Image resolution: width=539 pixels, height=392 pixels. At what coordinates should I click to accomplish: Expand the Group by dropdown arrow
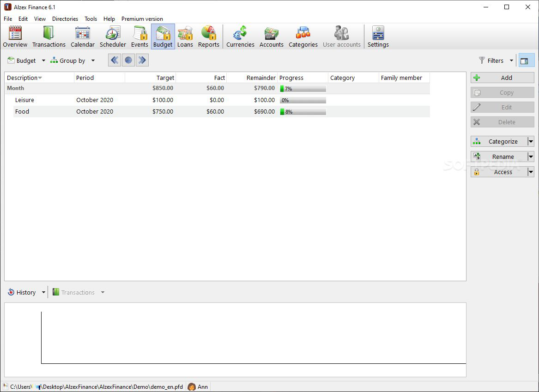tap(93, 60)
